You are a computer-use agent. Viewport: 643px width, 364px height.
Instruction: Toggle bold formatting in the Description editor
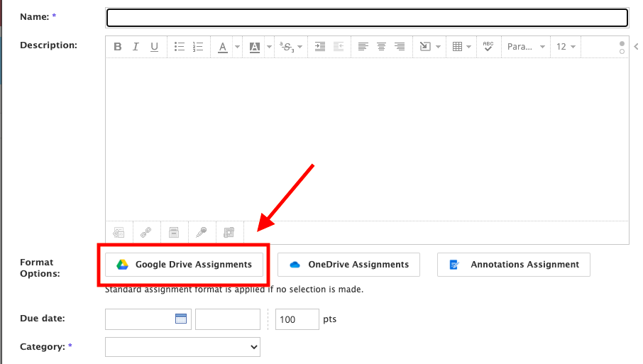(118, 47)
